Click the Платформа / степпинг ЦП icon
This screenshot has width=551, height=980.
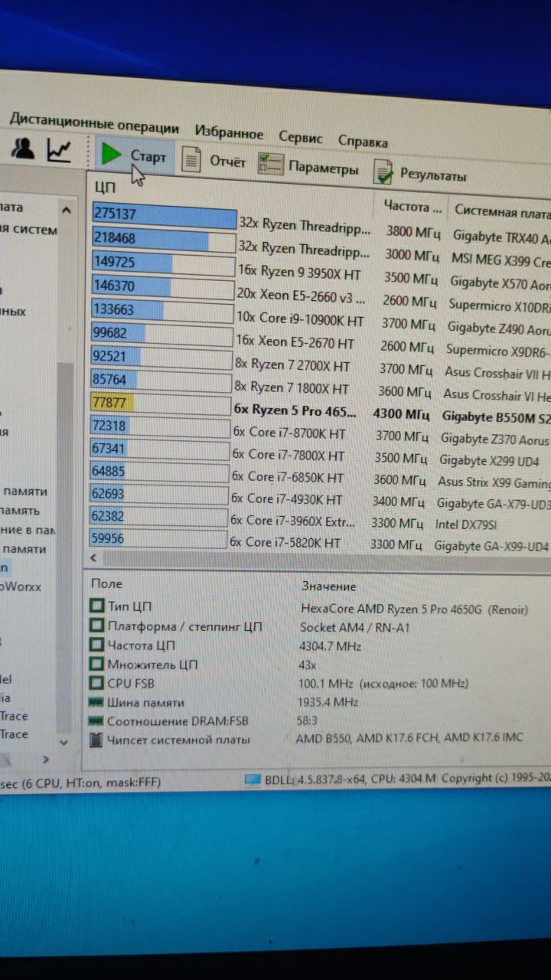point(96,626)
